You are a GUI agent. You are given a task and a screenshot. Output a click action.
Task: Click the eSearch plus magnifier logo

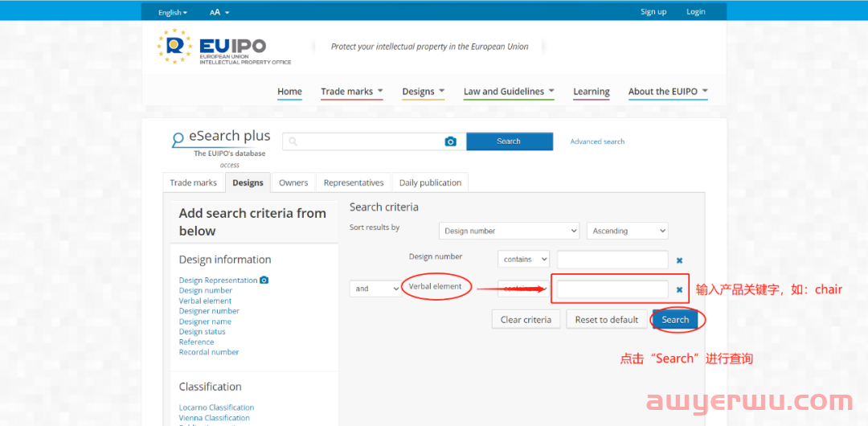coord(178,140)
